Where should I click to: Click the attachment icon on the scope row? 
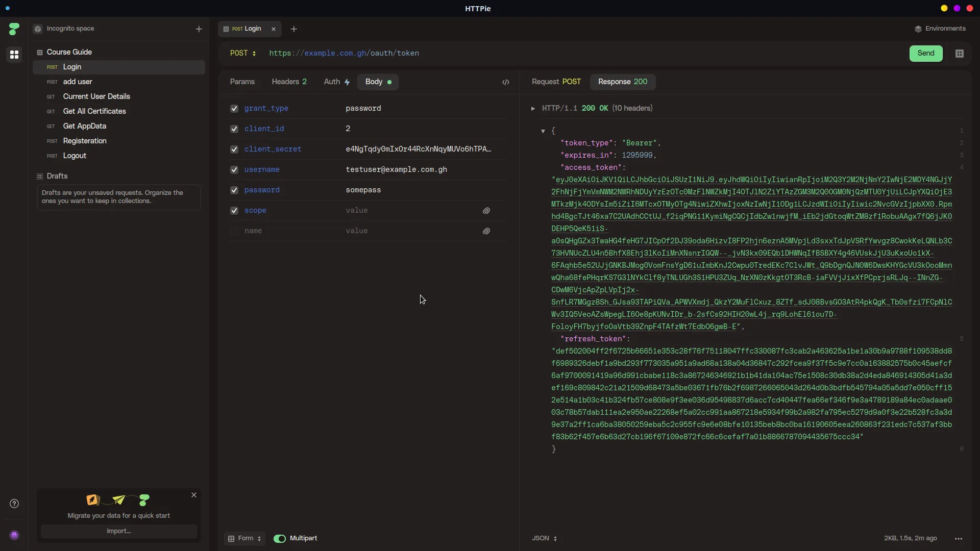click(x=486, y=211)
